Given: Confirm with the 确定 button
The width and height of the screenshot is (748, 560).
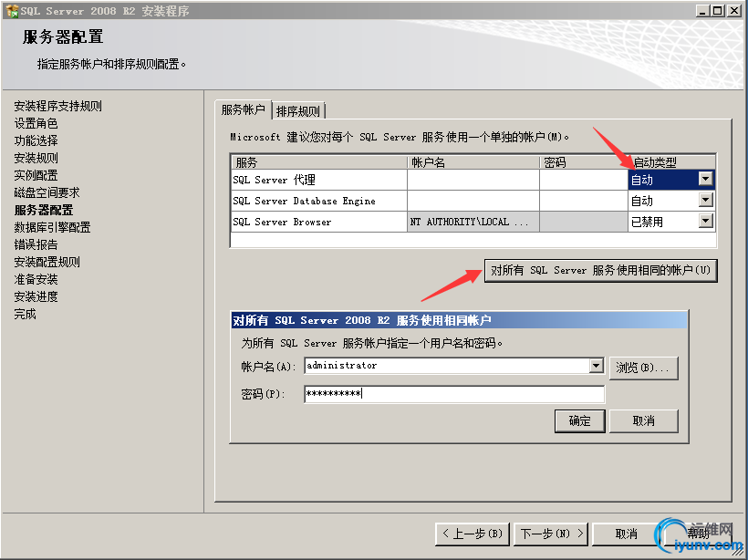Looking at the screenshot, I should tap(579, 421).
